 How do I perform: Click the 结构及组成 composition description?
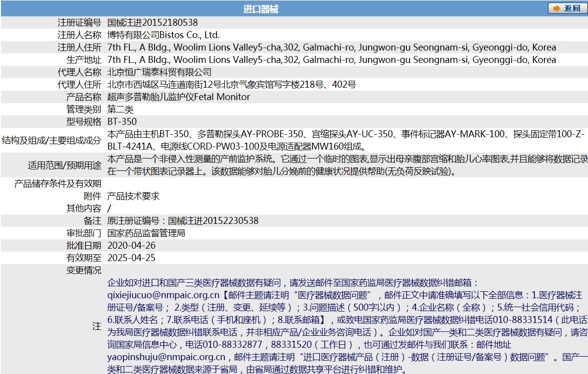click(346, 140)
